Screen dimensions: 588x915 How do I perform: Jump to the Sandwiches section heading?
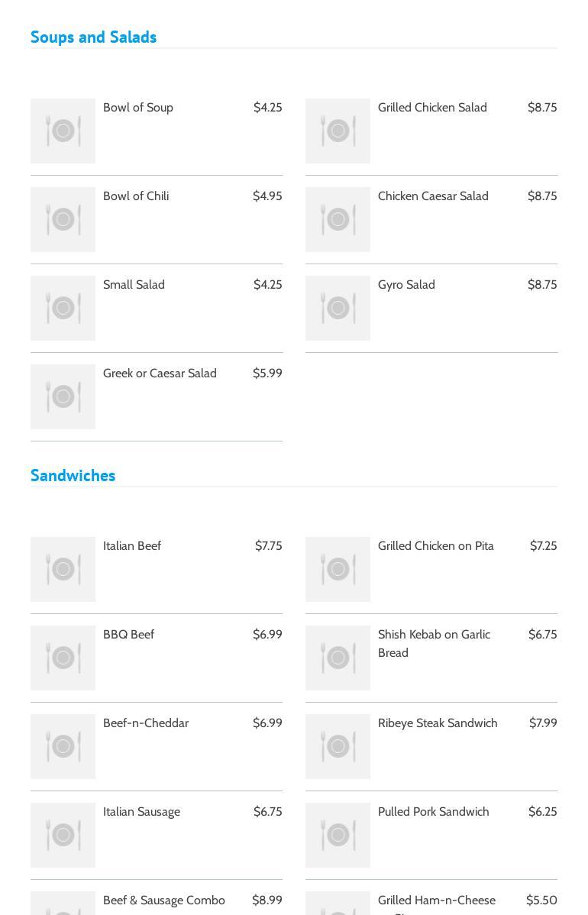point(73,475)
